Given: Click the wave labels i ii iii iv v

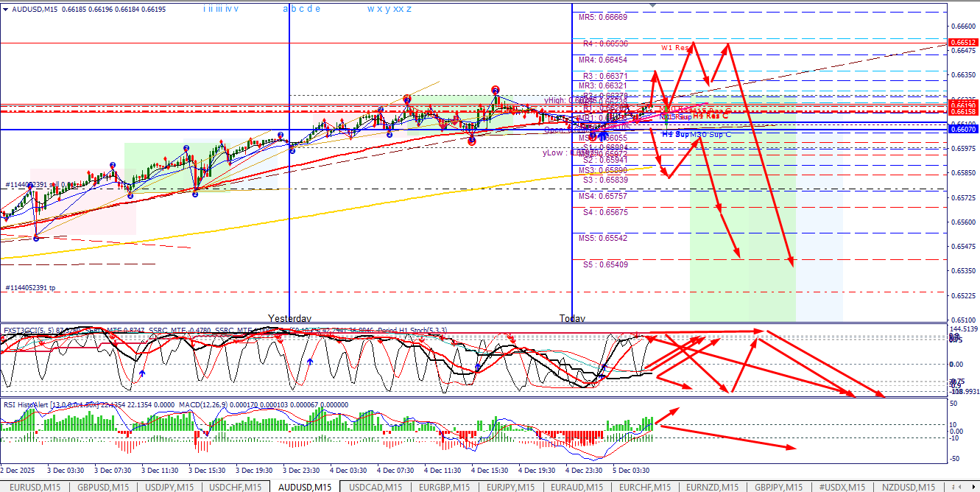Looking at the screenshot, I should tap(220, 9).
